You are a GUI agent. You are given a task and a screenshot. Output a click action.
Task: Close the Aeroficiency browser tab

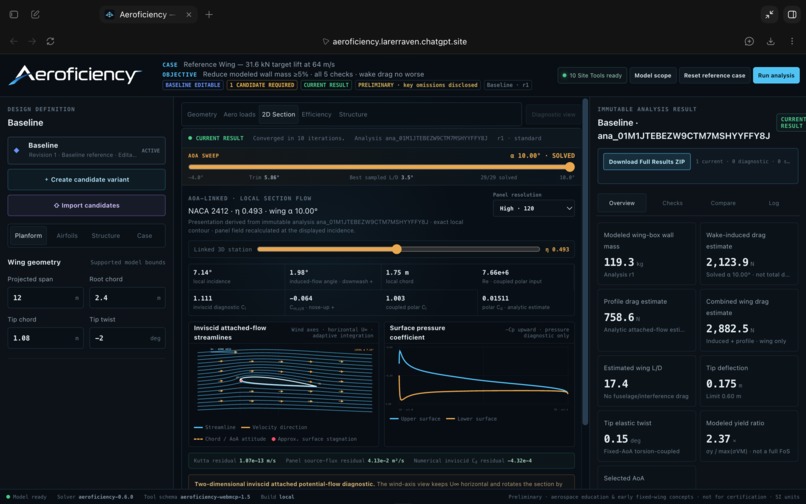coord(189,14)
